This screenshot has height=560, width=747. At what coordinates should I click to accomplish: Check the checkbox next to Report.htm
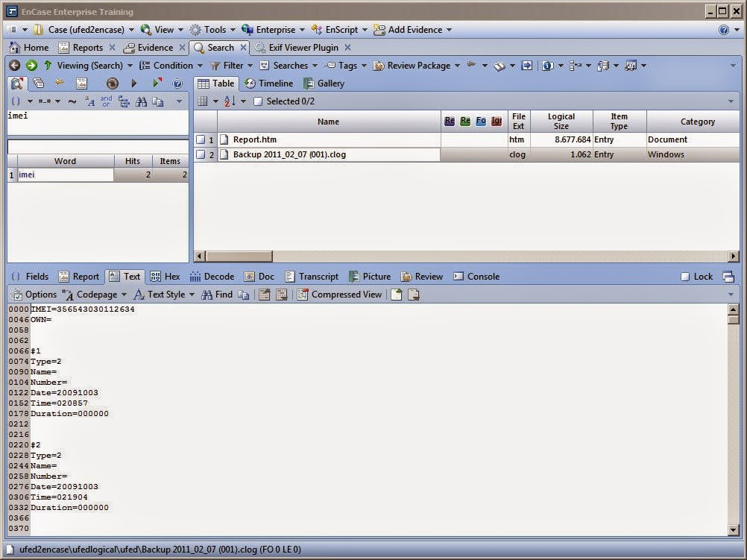[202, 139]
